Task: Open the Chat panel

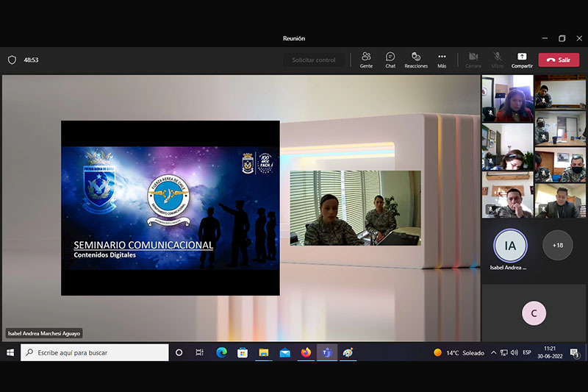Action: [x=390, y=60]
